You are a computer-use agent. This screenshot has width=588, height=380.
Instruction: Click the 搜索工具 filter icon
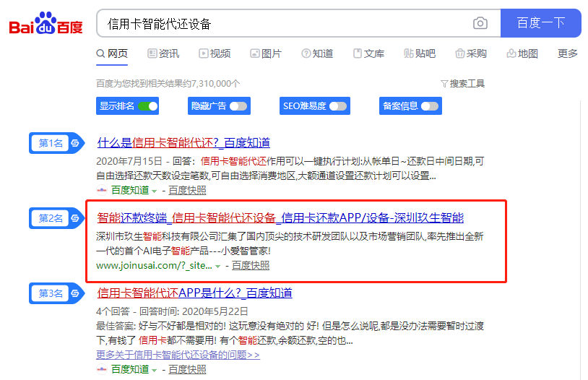pyautogui.click(x=444, y=84)
